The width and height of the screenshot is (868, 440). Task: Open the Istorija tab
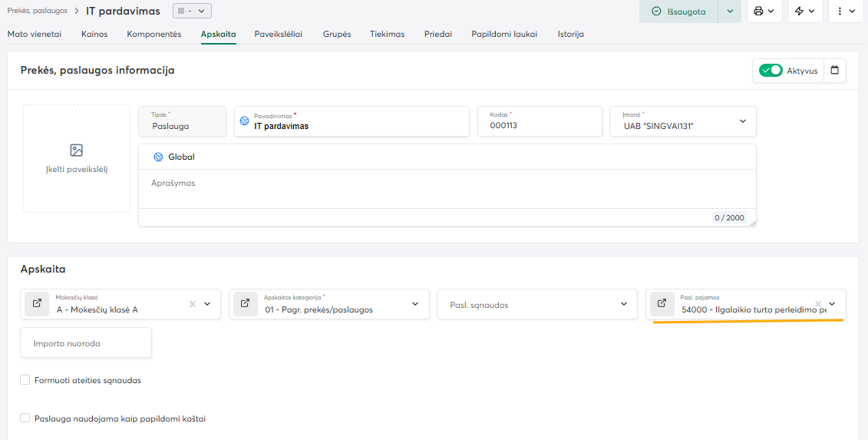[x=570, y=34]
